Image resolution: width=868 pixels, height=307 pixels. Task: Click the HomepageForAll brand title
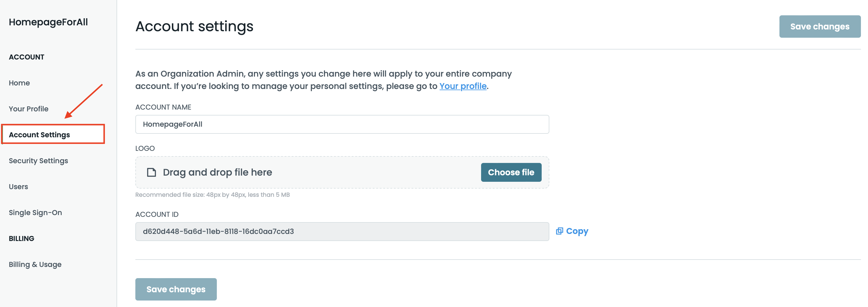(x=48, y=22)
